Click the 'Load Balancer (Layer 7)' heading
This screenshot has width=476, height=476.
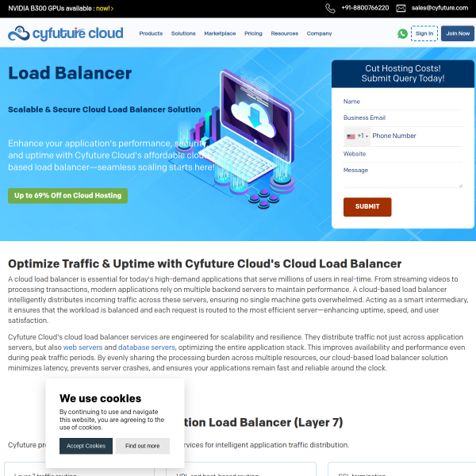263,422
